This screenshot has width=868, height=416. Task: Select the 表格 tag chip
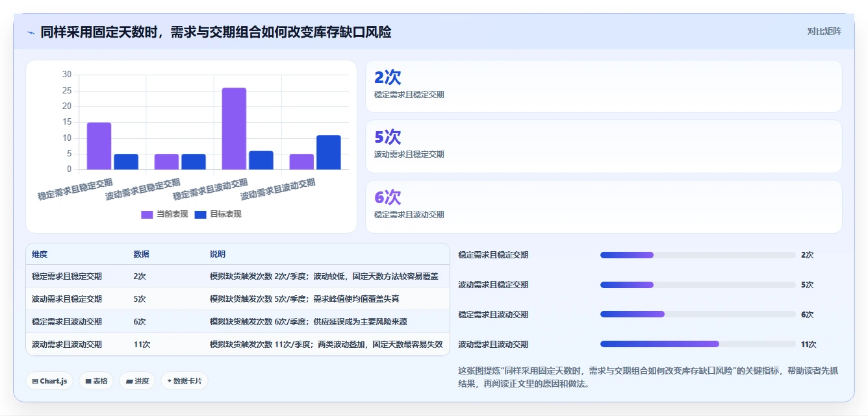point(96,381)
